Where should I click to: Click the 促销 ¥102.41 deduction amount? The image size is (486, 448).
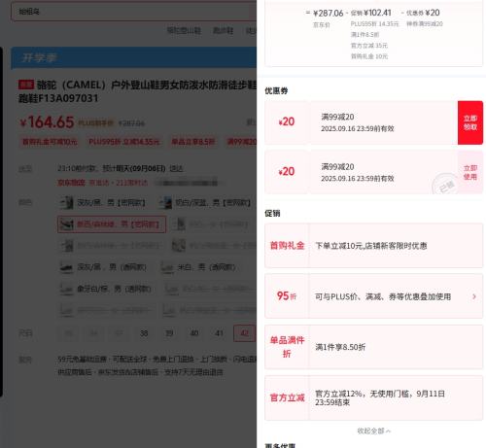377,13
